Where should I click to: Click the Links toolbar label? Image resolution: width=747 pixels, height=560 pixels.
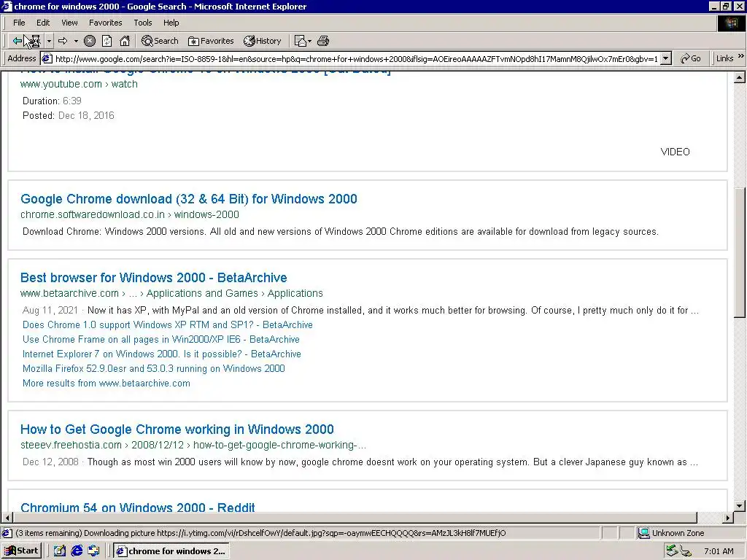click(x=724, y=58)
